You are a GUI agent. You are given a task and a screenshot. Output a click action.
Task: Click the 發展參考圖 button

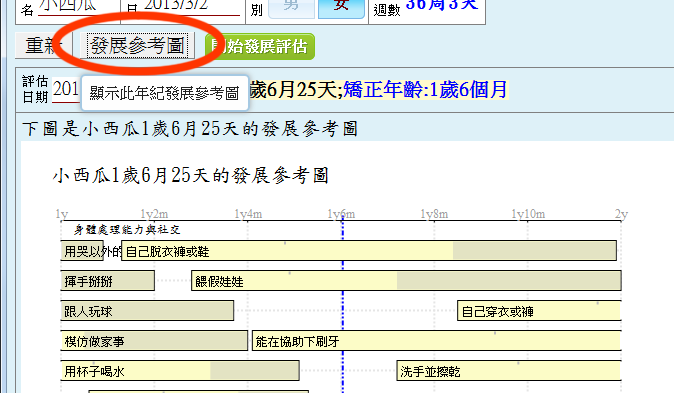click(x=137, y=46)
